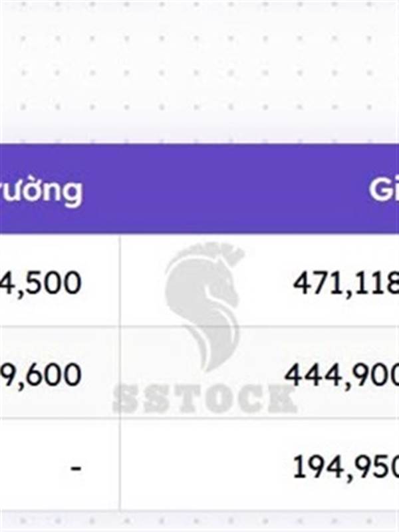Click the vertical divider between the two columns
Image resolution: width=399 pixels, height=532 pixels.
click(120, 372)
